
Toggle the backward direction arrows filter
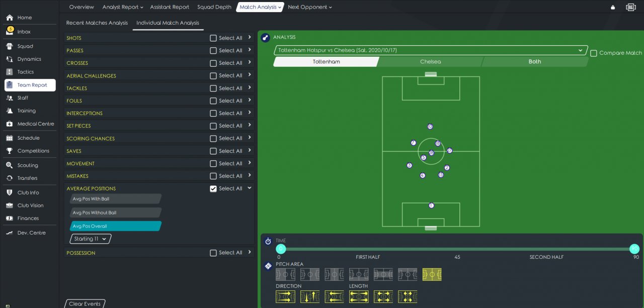coord(334,296)
